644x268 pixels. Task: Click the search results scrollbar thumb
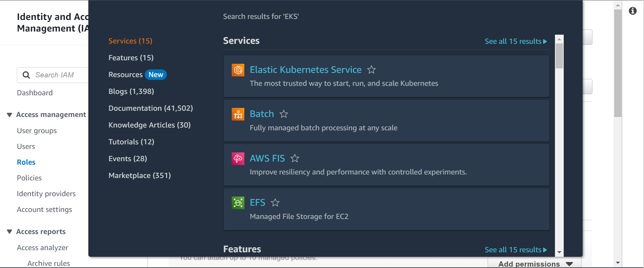tap(560, 56)
